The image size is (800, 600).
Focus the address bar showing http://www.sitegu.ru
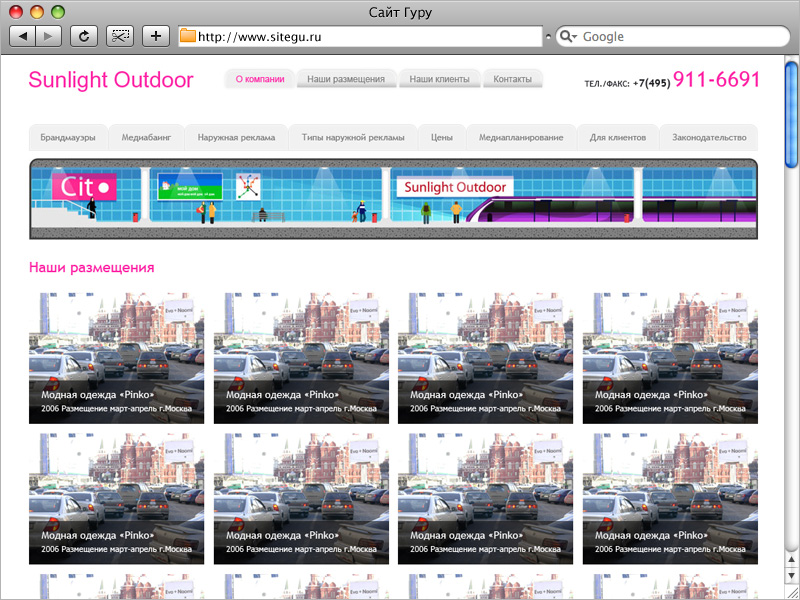[x=360, y=37]
